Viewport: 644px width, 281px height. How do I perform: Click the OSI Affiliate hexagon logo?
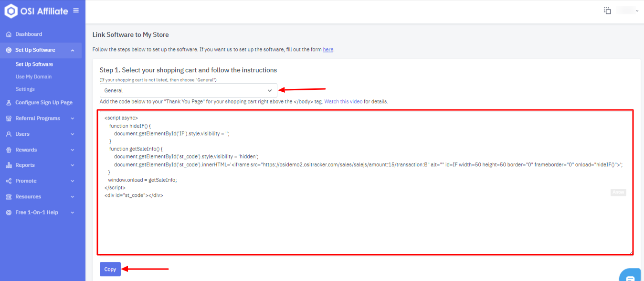(x=11, y=11)
